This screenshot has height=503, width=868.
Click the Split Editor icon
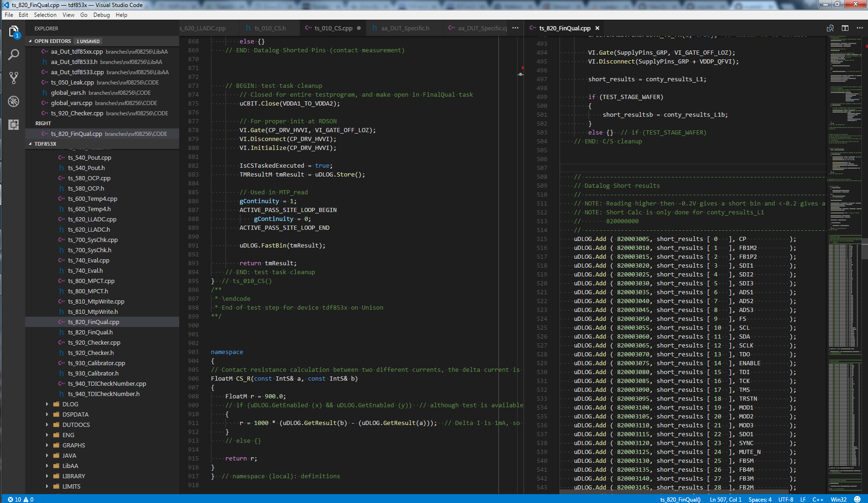tap(845, 28)
